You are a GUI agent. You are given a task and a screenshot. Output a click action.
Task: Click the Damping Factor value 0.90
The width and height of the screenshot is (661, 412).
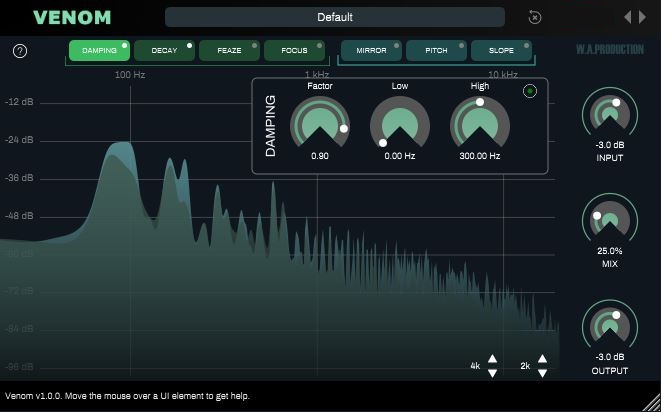tap(320, 156)
